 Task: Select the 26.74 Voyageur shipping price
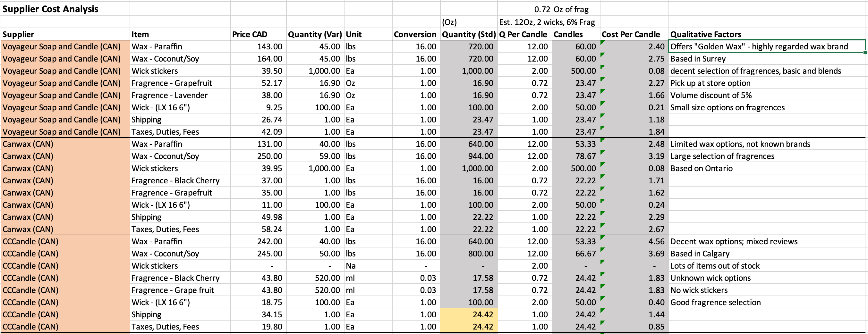pyautogui.click(x=259, y=120)
